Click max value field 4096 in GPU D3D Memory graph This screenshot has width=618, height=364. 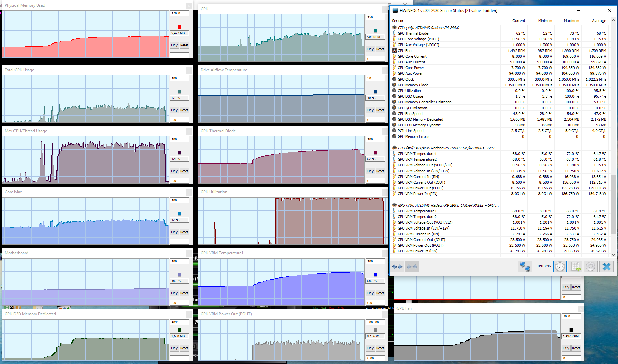pyautogui.click(x=180, y=322)
